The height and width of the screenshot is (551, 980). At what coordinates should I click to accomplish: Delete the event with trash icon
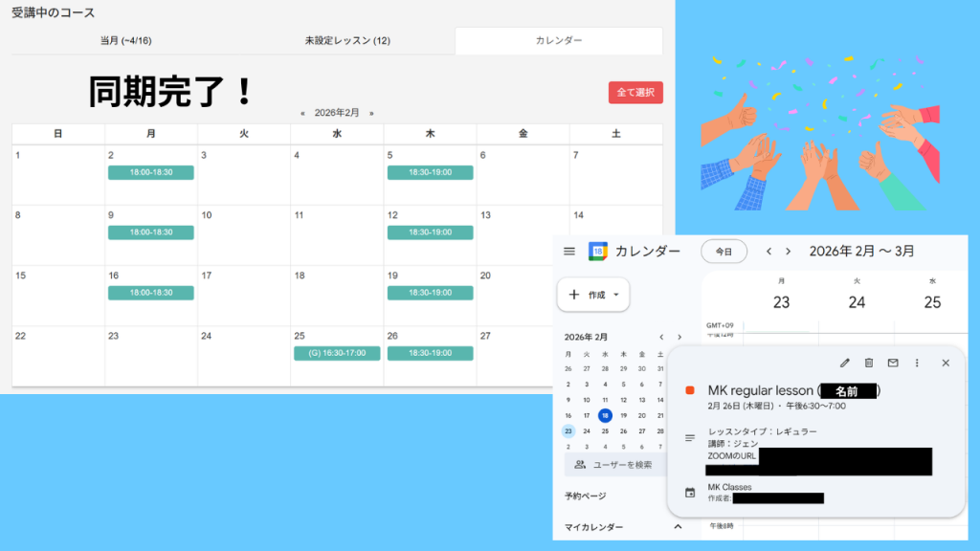869,363
